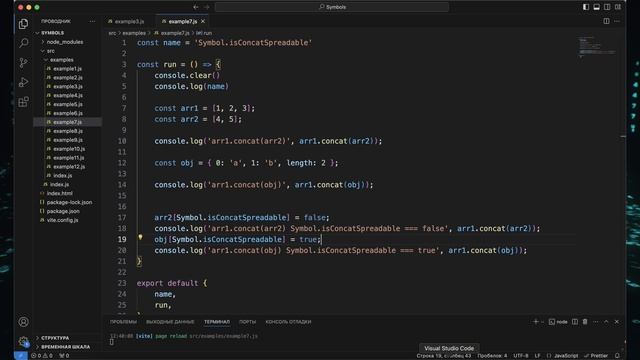Open the Search view in activity bar

pyautogui.click(x=23, y=43)
